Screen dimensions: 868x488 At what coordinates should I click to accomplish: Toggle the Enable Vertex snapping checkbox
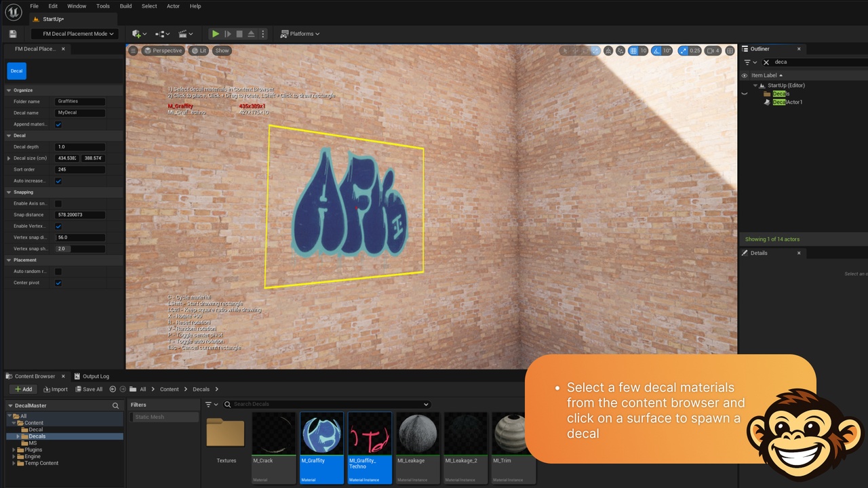tap(58, 226)
